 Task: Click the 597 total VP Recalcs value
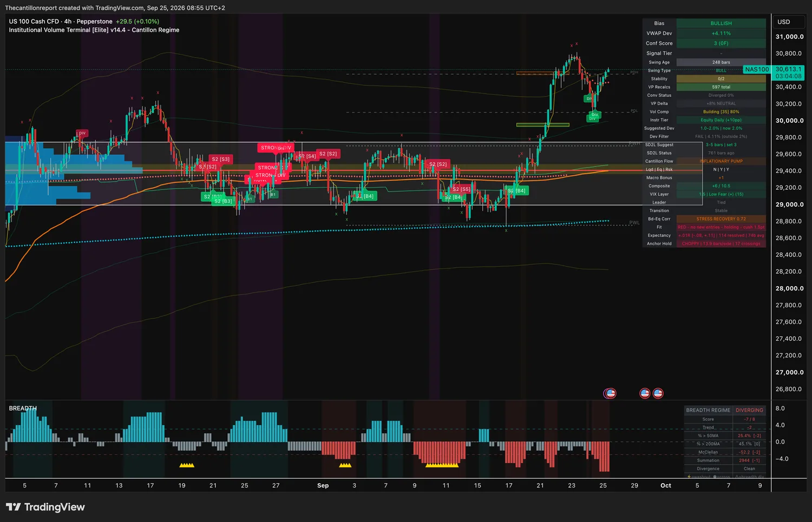coord(721,87)
